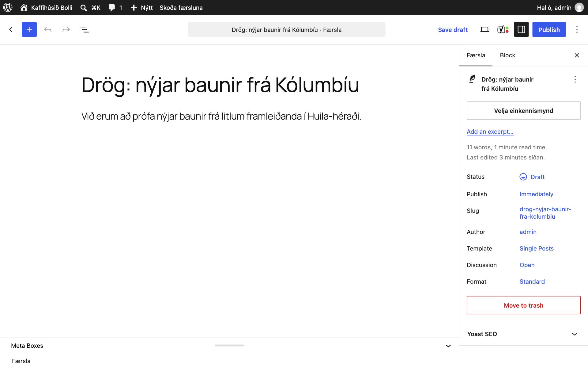The height and width of the screenshot is (368, 588).
Task: Redo the last undone change
Action: pyautogui.click(x=66, y=29)
